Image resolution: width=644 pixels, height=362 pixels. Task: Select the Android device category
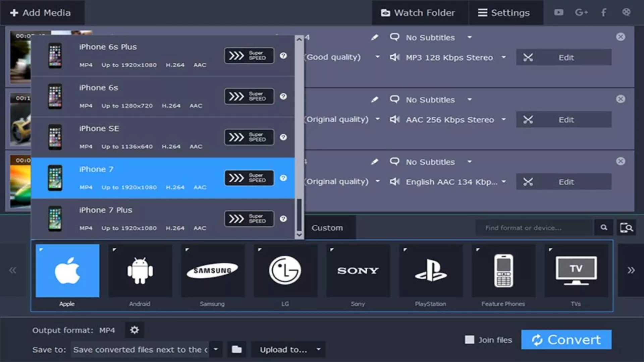[x=140, y=270]
